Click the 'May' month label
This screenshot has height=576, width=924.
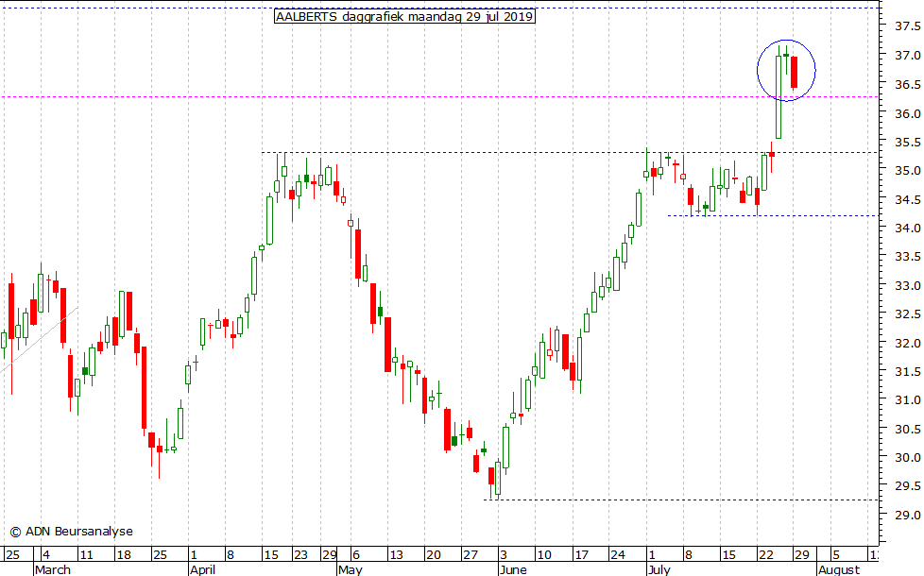pos(350,569)
